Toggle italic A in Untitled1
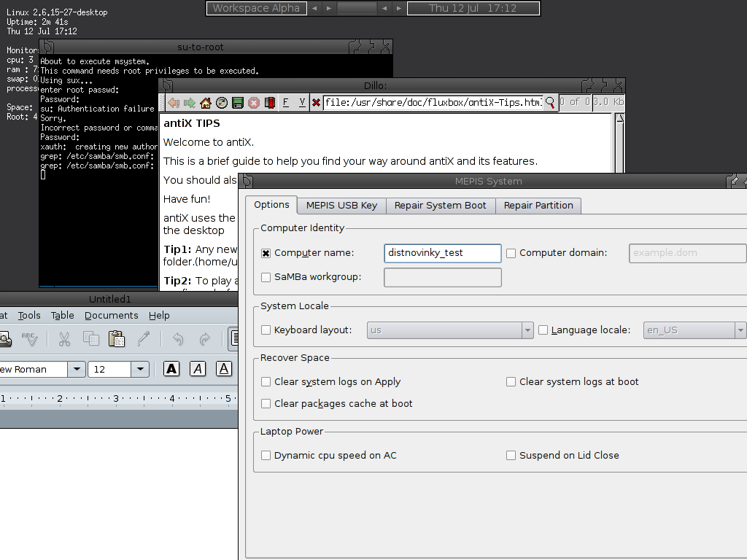 pyautogui.click(x=198, y=369)
